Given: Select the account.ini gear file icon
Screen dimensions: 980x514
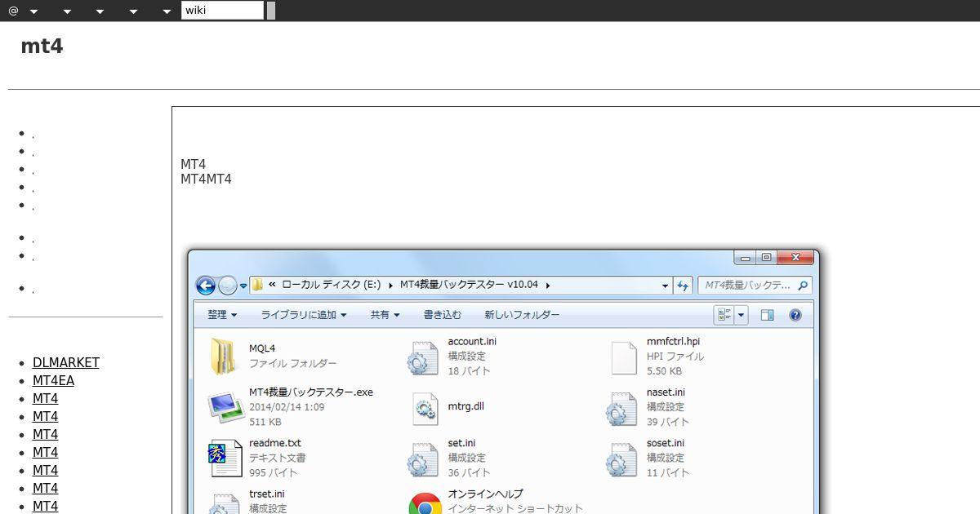Looking at the screenshot, I should pyautogui.click(x=423, y=358).
